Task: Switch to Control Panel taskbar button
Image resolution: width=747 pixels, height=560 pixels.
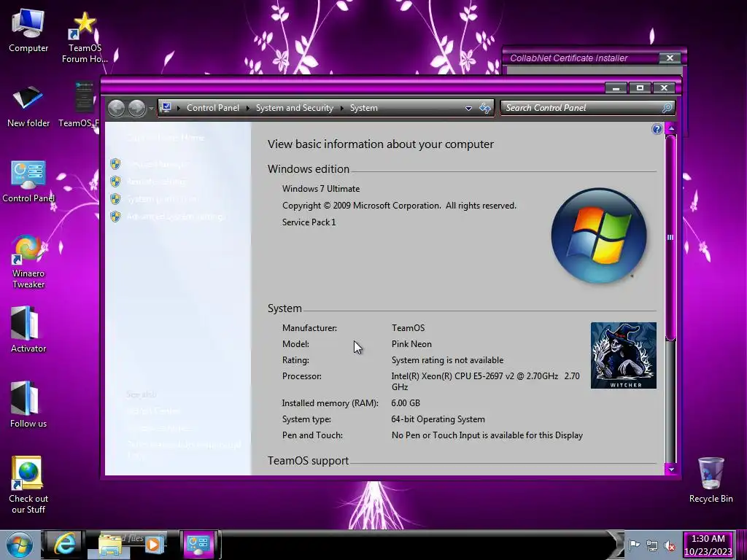Action: pos(198,544)
